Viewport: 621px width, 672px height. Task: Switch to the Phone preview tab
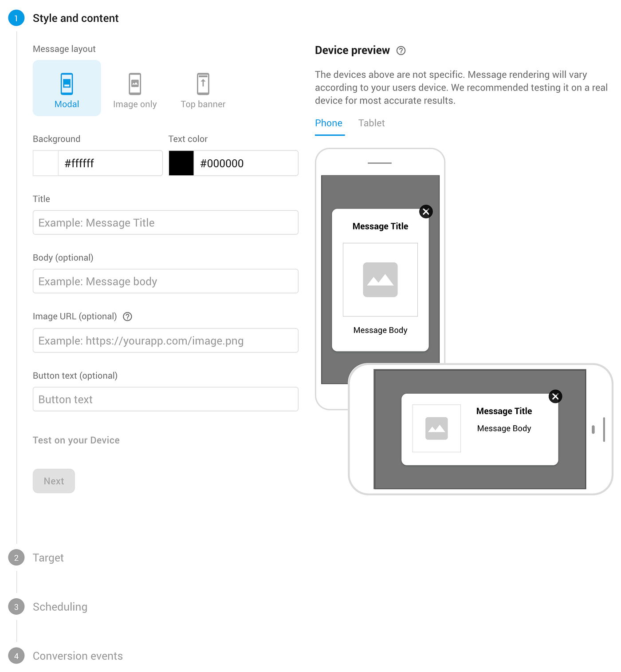point(329,123)
